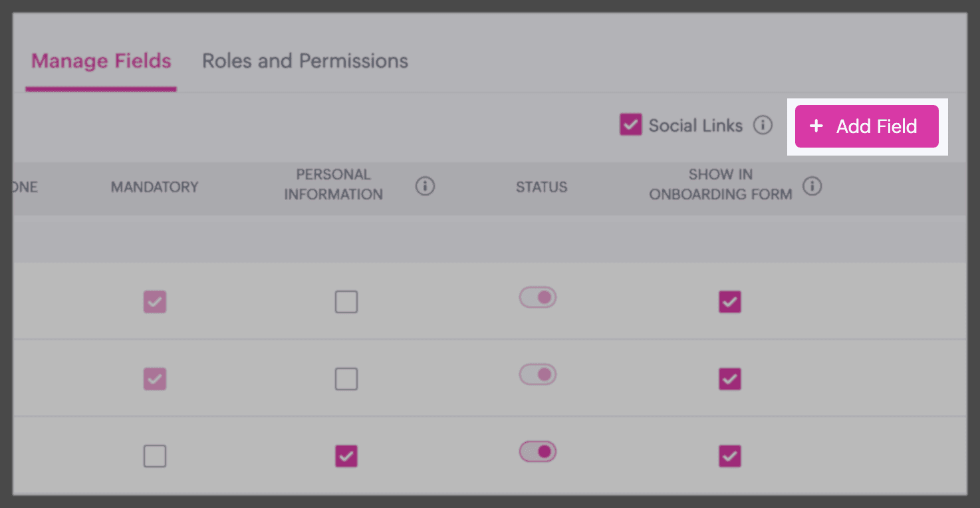Click the Social Links info icon
Viewport: 980px width, 508px height.
(x=763, y=125)
